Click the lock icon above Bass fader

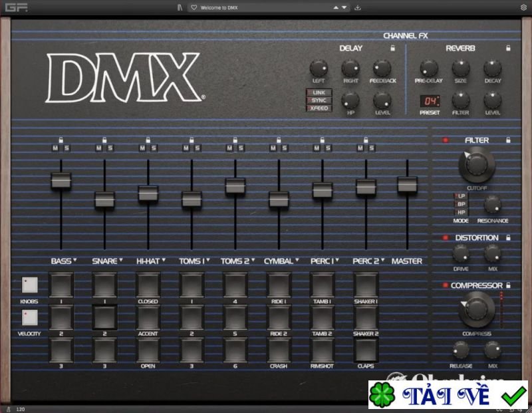tap(61, 140)
